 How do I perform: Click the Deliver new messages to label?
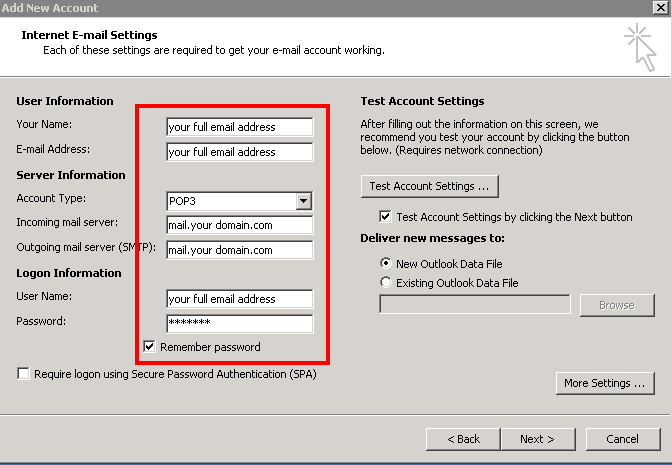(x=432, y=238)
